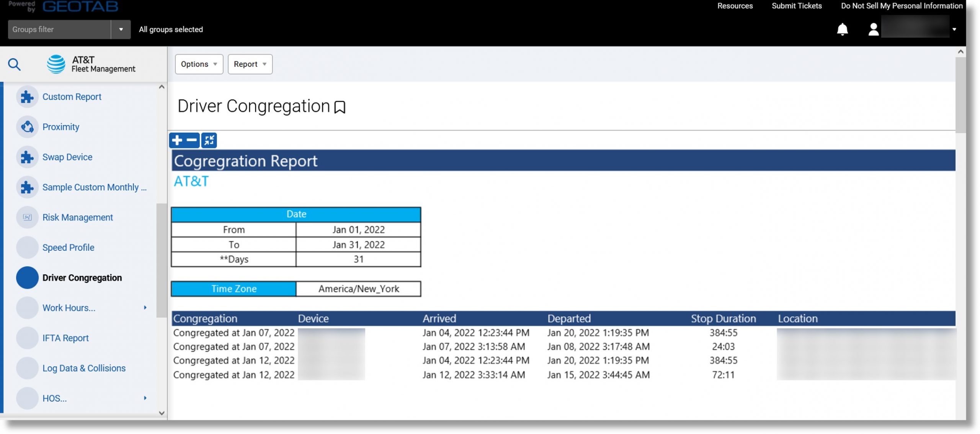The image size is (980, 434).
Task: Click the Departed column header
Action: (x=569, y=319)
